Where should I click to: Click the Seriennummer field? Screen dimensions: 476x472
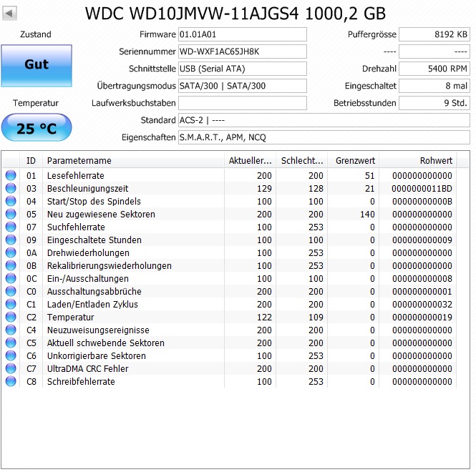pyautogui.click(x=242, y=51)
